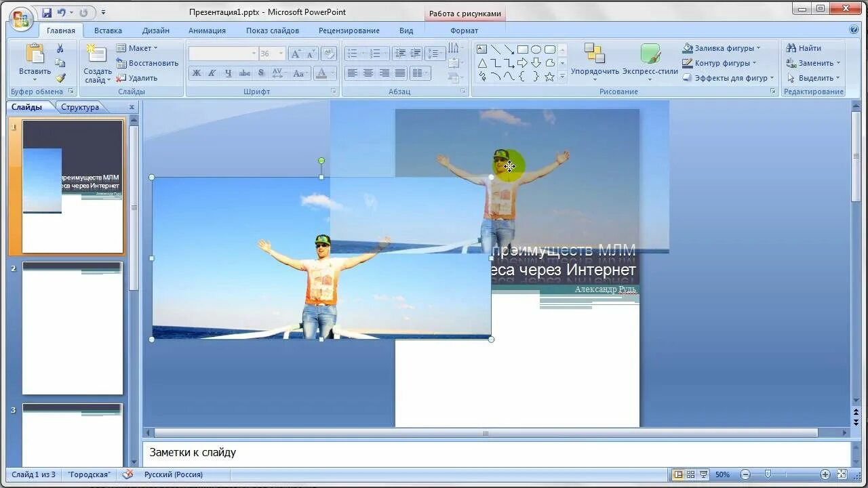Open the Вставка ribbon tab
Viewport: 868px width, 488px height.
[x=108, y=30]
